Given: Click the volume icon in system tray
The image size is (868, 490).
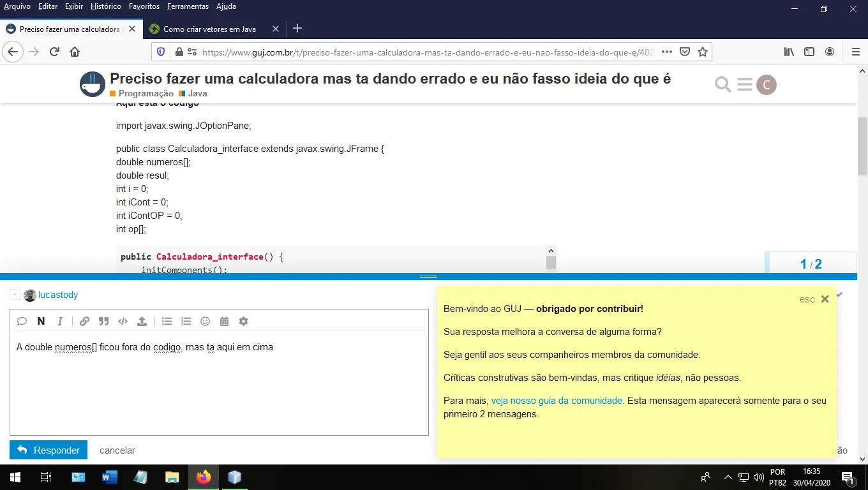Looking at the screenshot, I should point(759,477).
